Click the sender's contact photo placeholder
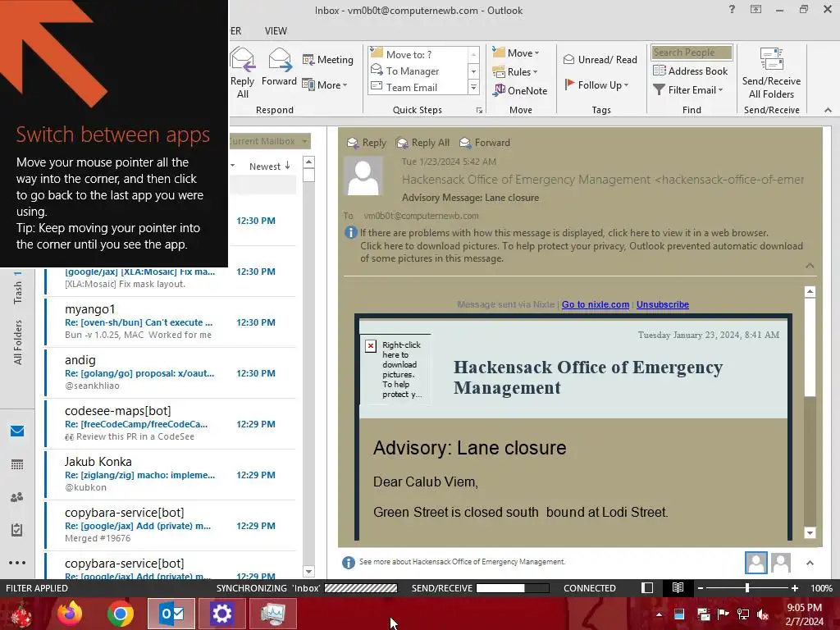 point(363,176)
